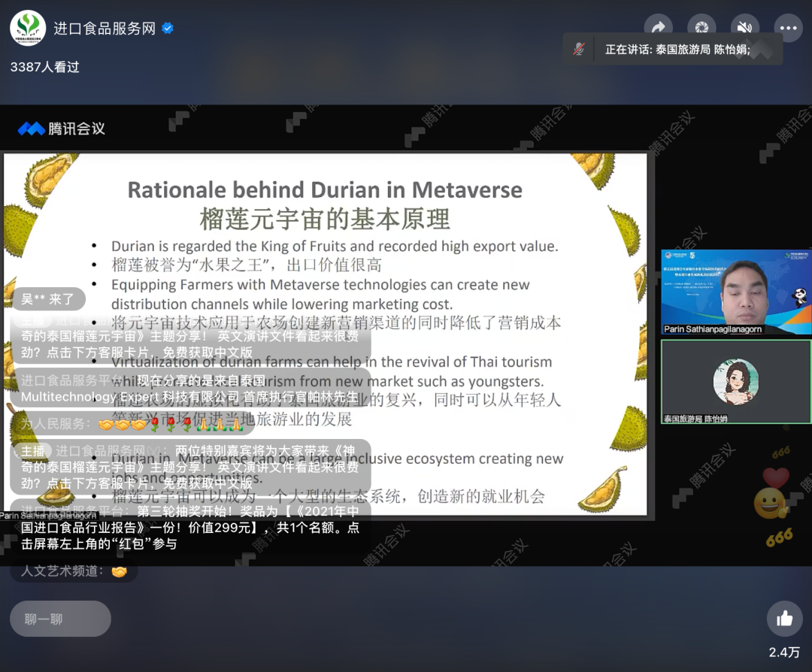Tap the 正在讲话 泰国旅游局 陈怡娟 banner

673,49
